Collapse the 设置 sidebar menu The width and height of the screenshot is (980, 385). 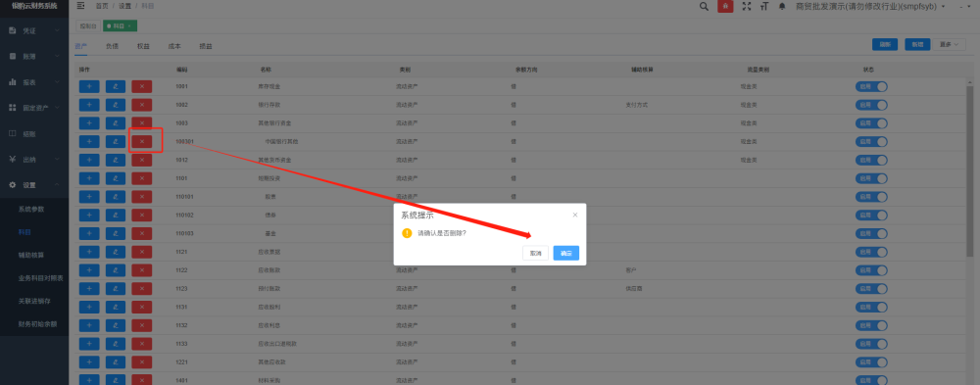(x=34, y=185)
